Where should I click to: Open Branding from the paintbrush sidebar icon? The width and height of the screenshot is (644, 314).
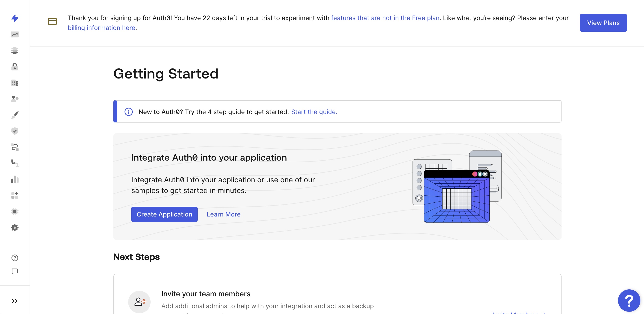(15, 115)
